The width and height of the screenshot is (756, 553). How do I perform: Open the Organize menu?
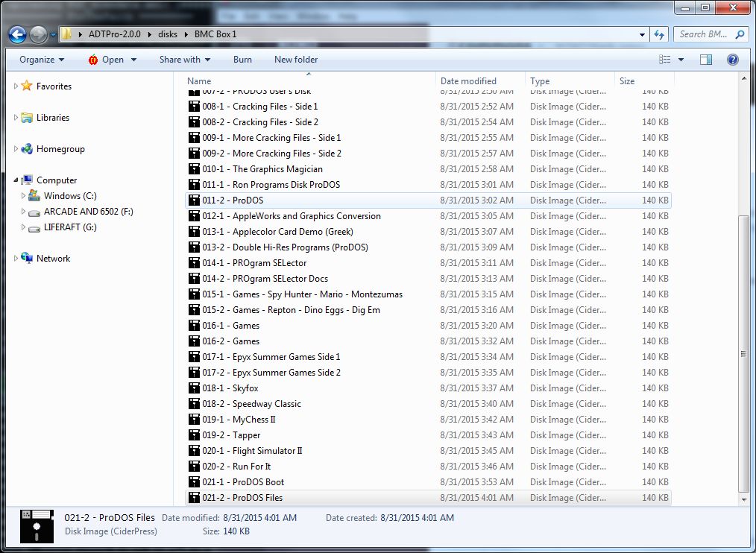[x=42, y=60]
